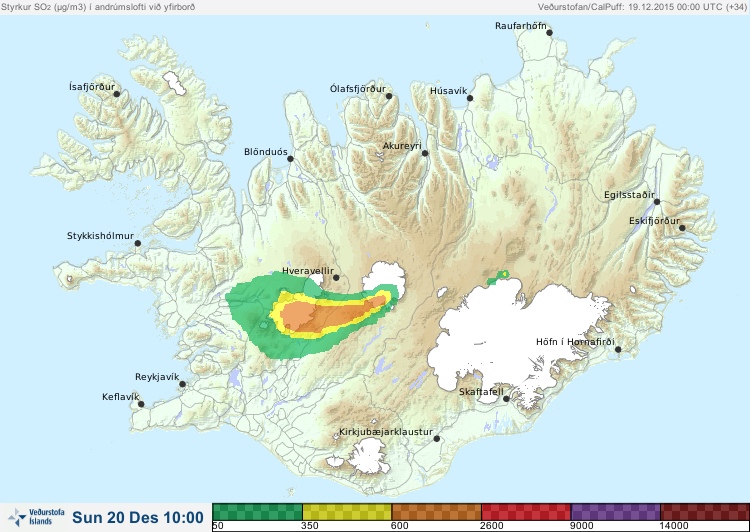This screenshot has width=750, height=532.
Task: Click the green 50 legend swatch
Action: [x=257, y=512]
